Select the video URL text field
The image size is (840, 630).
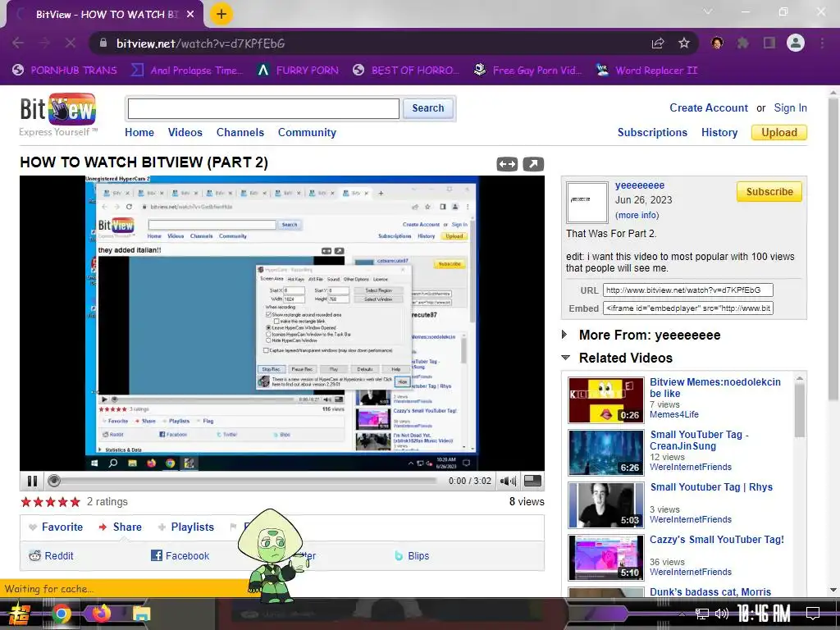(688, 290)
